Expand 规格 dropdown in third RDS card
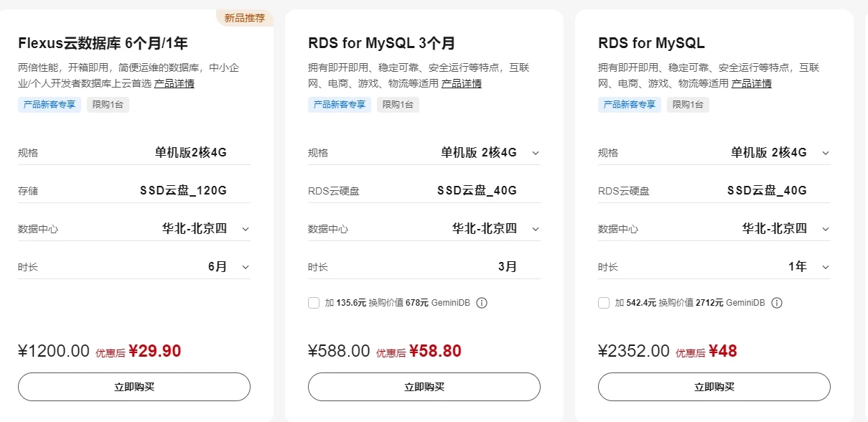Screen dimensions: 868x422 pyautogui.click(x=825, y=153)
